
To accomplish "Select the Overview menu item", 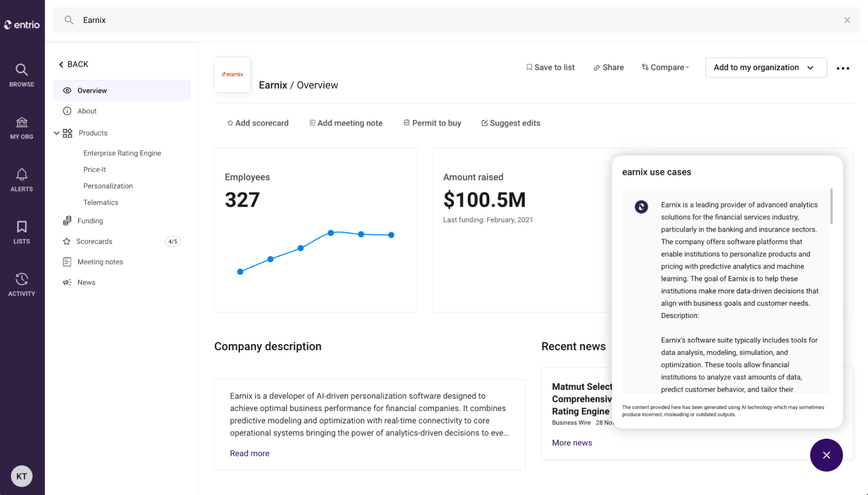I will (x=122, y=91).
